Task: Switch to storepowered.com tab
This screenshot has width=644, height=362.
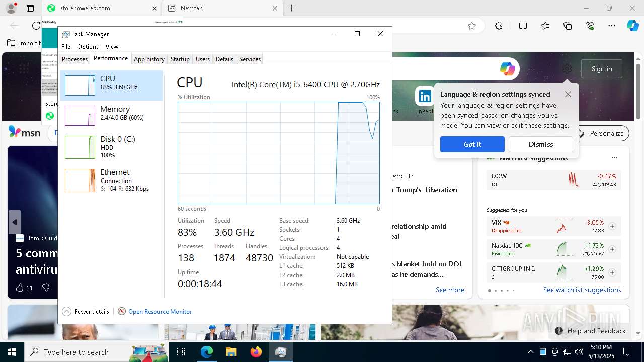Action: [x=102, y=8]
